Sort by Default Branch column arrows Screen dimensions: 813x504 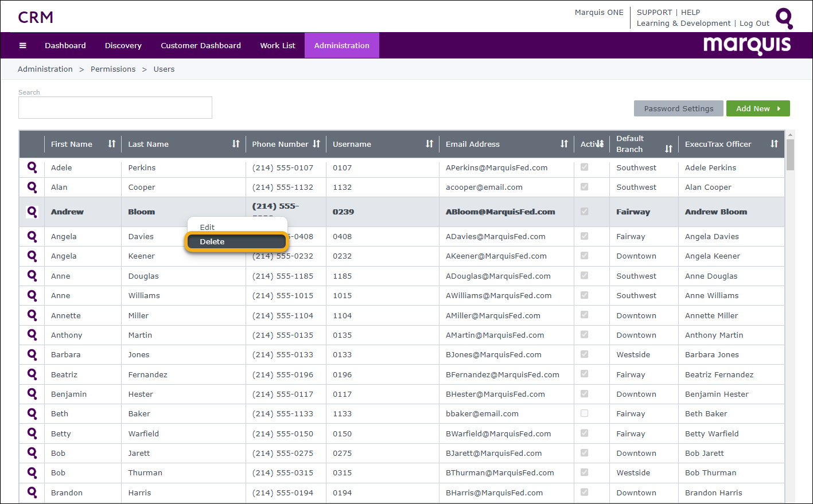click(668, 149)
